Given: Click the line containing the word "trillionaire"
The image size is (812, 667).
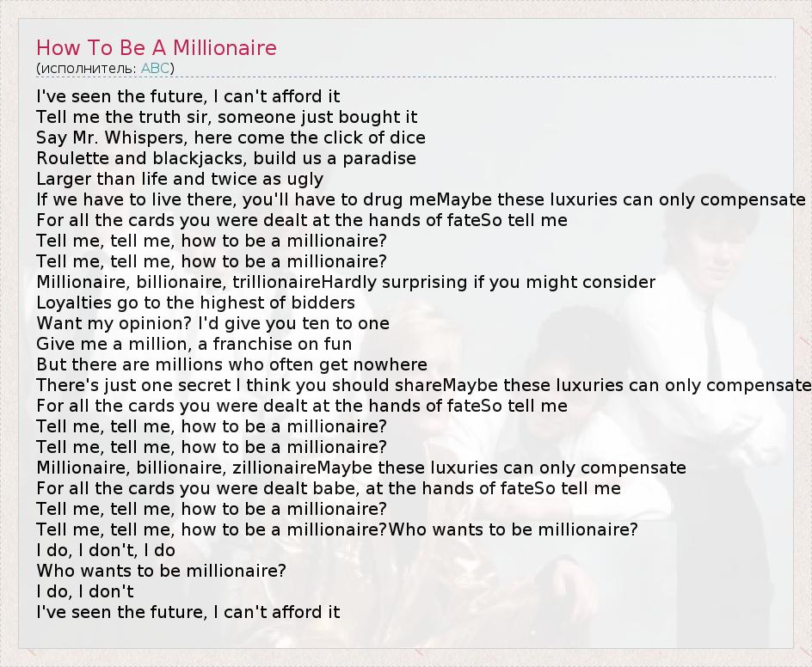Looking at the screenshot, I should [345, 282].
